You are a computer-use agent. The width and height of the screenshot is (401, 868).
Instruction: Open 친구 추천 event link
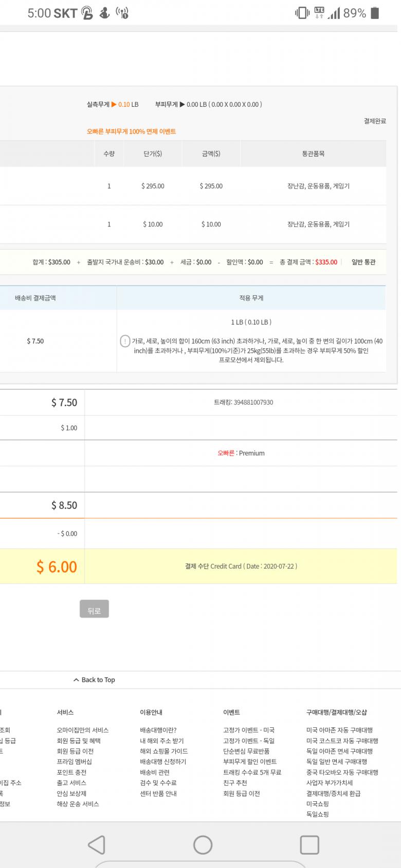235,783
